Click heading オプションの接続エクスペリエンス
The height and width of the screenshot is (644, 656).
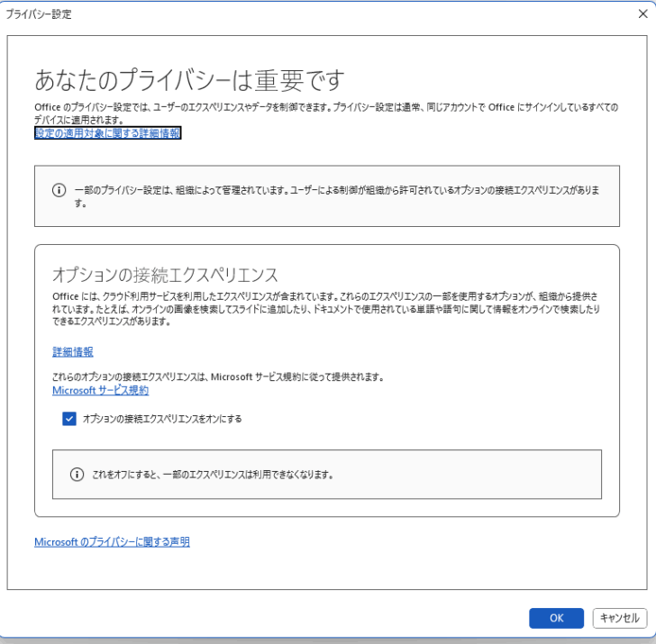tap(165, 275)
